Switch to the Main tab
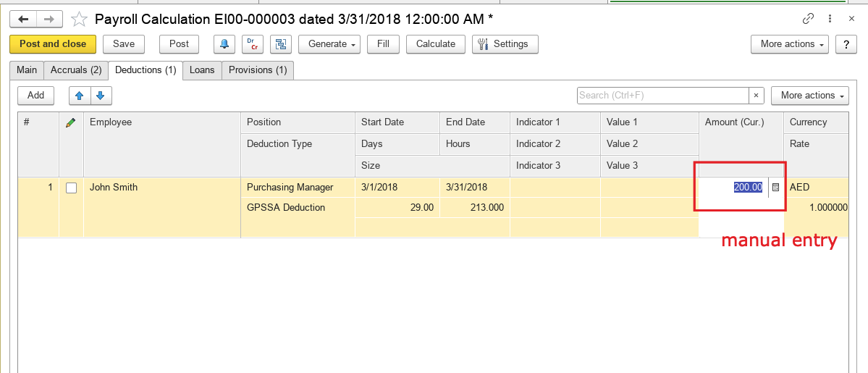This screenshot has height=373, width=868. (27, 70)
